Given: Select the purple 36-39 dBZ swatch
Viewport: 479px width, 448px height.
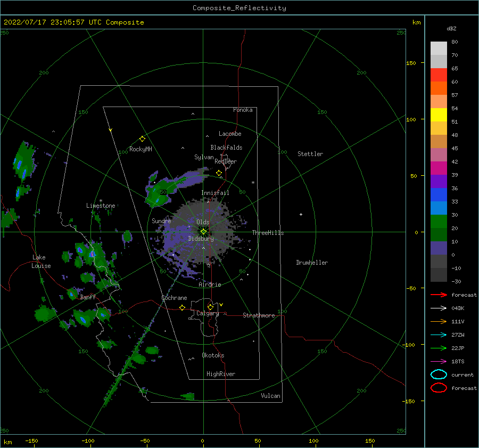Looking at the screenshot, I should point(439,181).
